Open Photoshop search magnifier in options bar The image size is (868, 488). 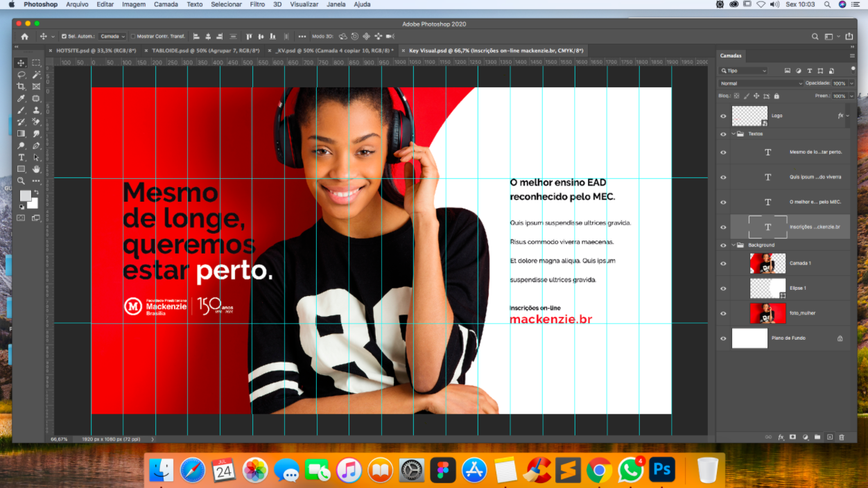click(x=815, y=37)
